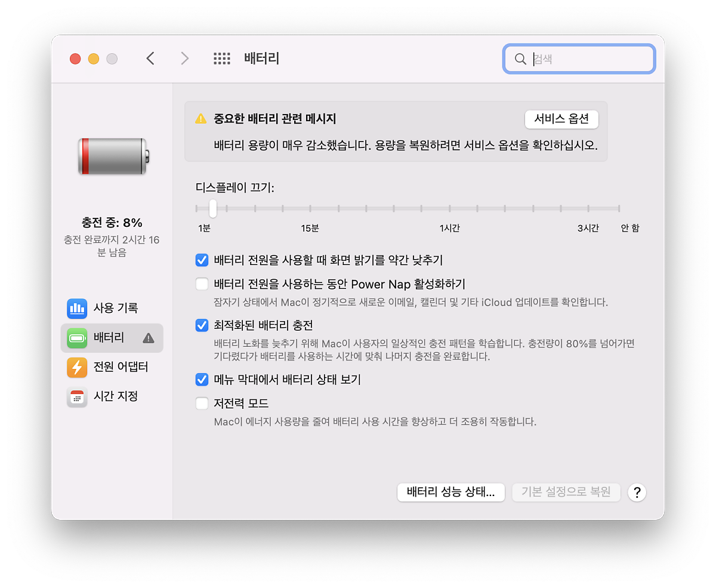Click the 충전 중: 8% text
The width and height of the screenshot is (716, 588).
(x=112, y=223)
